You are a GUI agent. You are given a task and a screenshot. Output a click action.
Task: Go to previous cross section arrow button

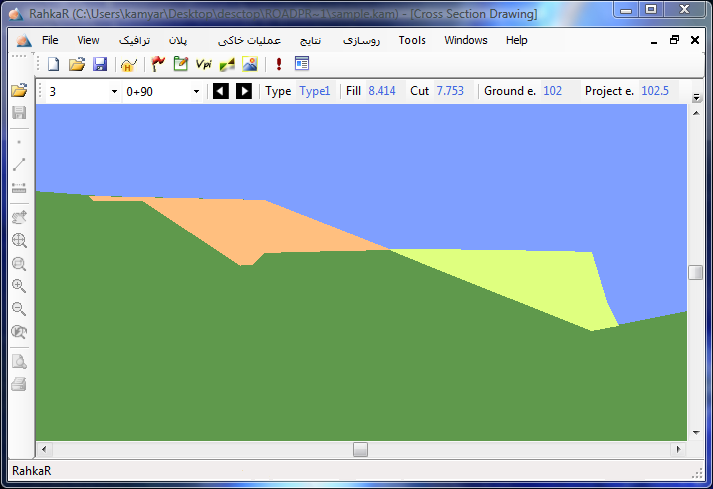click(x=221, y=91)
